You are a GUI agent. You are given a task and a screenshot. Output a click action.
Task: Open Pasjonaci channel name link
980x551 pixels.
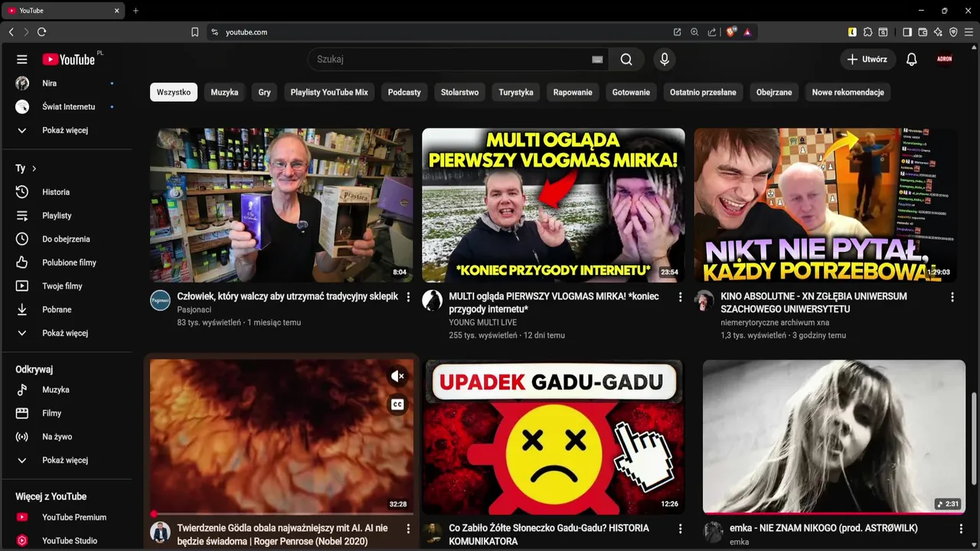194,309
